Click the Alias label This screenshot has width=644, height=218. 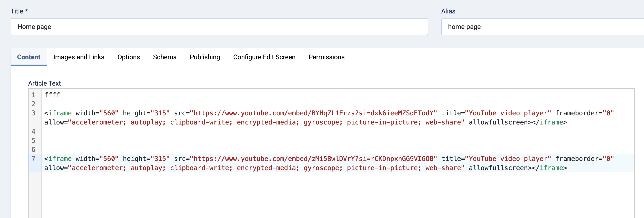(x=448, y=11)
